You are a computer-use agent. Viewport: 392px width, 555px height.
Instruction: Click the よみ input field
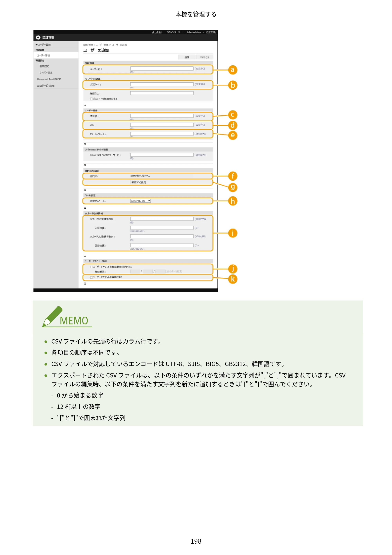[162, 125]
